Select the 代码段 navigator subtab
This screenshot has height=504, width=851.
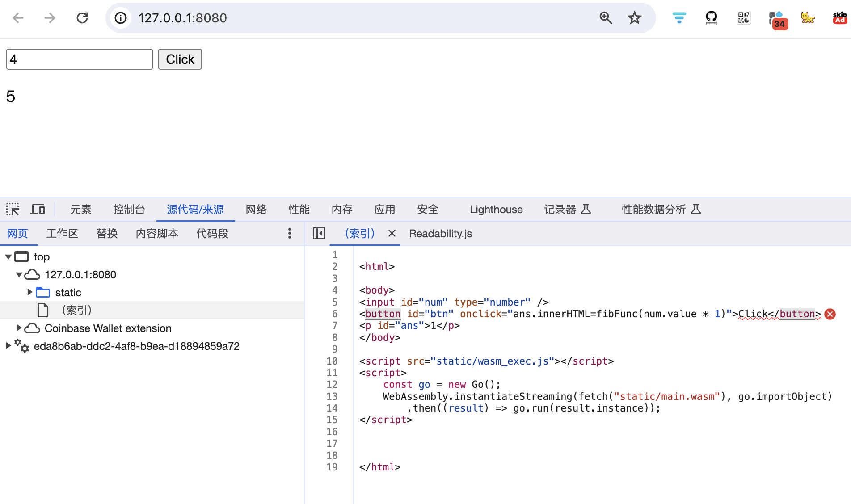212,233
